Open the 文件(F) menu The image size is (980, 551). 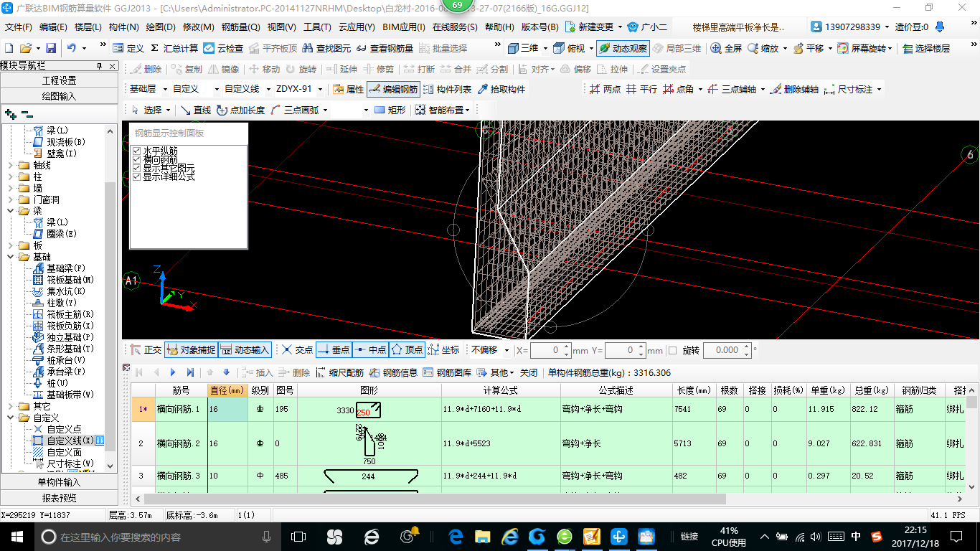[x=19, y=27]
